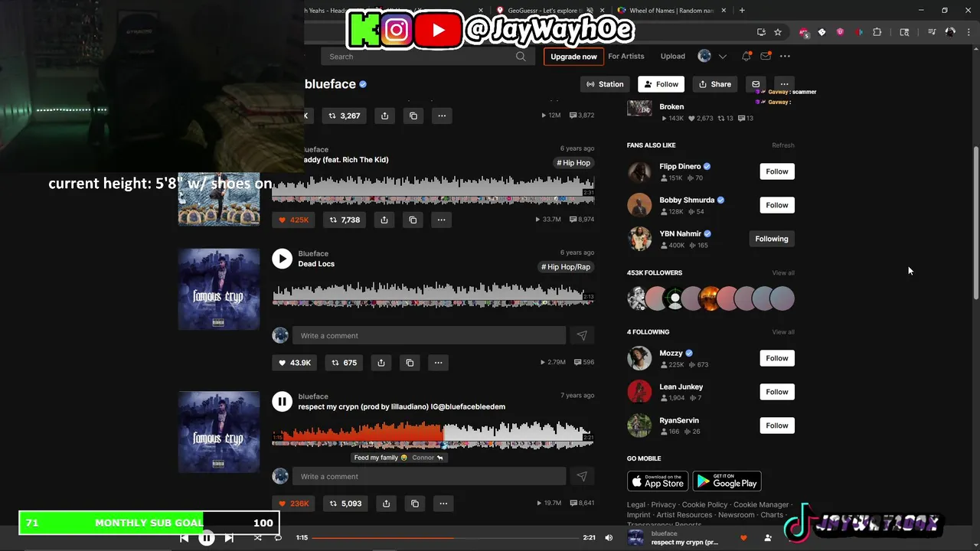Pause respect my crypn in the track list
980x551 pixels.
(x=282, y=402)
